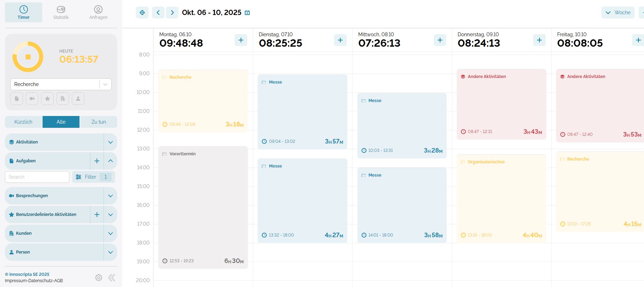The image size is (644, 287).
Task: Expand the Besprechungen section
Action: [111, 196]
